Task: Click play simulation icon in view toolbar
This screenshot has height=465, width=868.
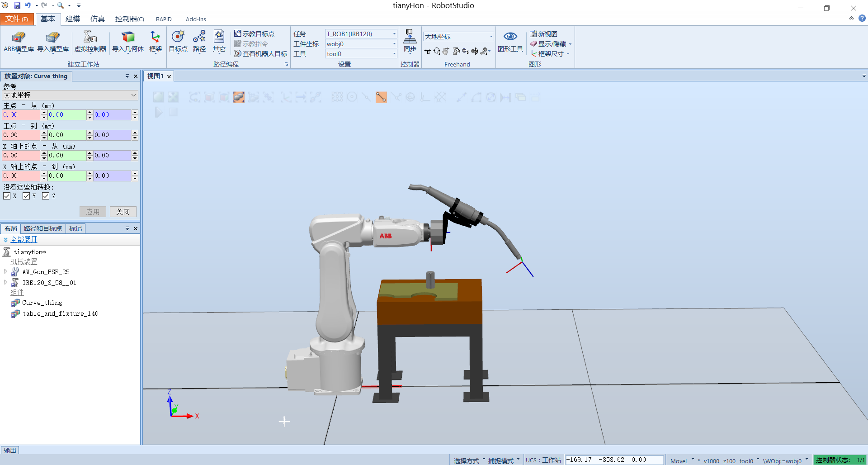Action: click(x=159, y=112)
